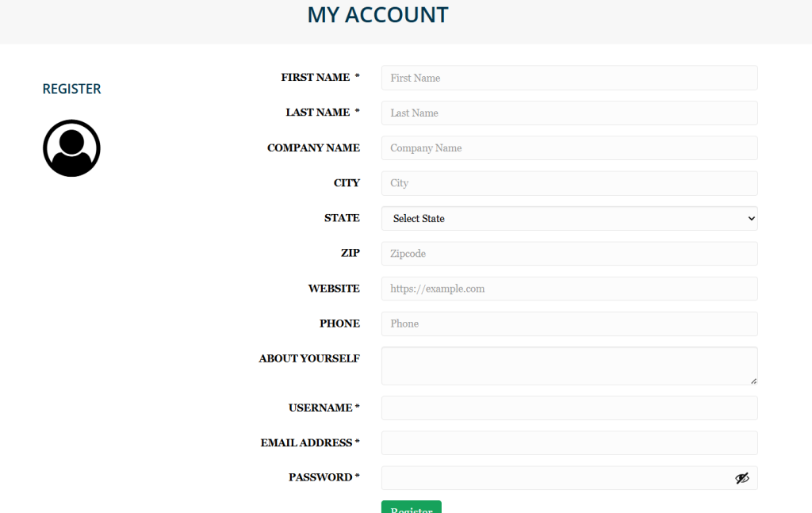Select the Phone number field

(x=569, y=323)
